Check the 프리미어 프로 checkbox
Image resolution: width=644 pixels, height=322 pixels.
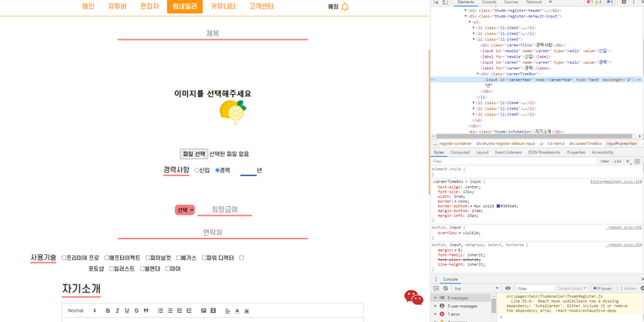[x=64, y=258]
